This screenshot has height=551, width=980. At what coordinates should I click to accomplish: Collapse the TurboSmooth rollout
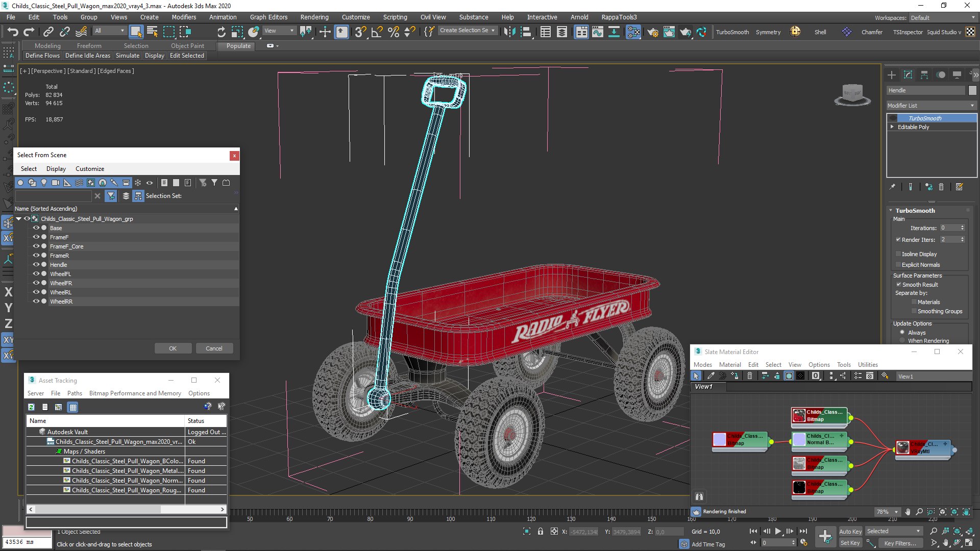point(891,210)
